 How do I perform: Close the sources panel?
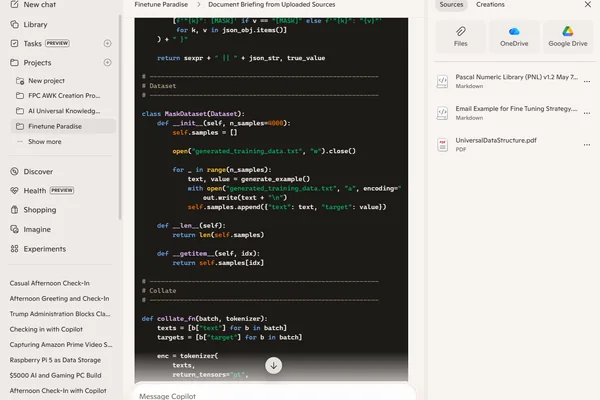[x=588, y=4]
